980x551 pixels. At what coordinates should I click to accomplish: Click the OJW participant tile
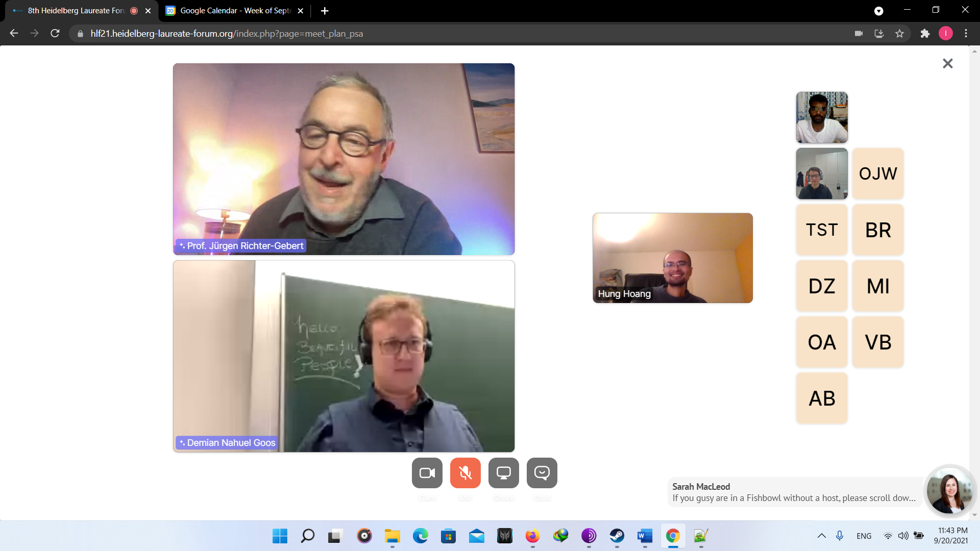click(877, 174)
